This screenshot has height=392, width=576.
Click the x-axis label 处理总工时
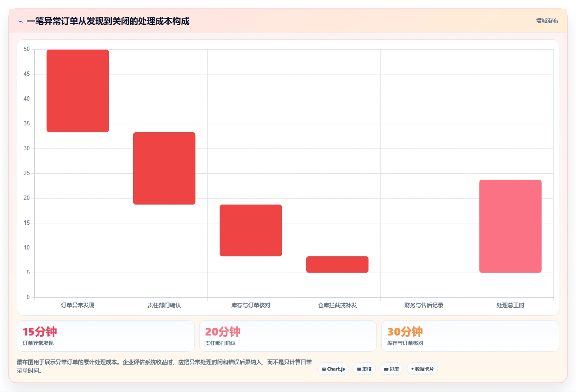(510, 305)
